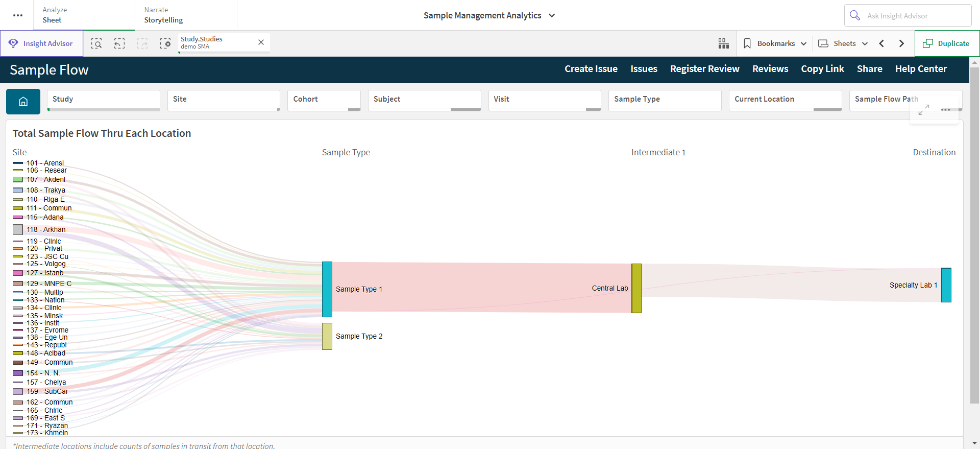This screenshot has height=449, width=980.
Task: Open the Sheets dropdown
Action: point(843,43)
